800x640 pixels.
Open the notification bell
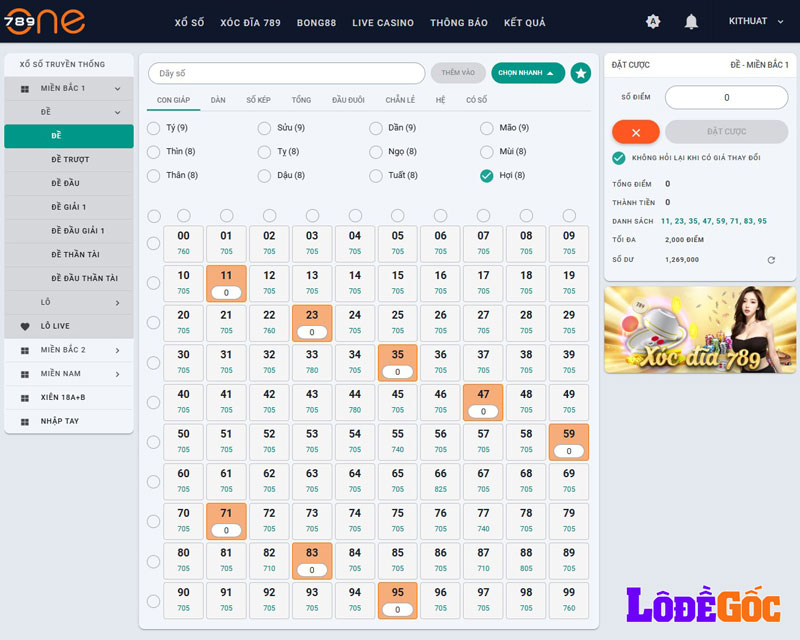coord(691,22)
